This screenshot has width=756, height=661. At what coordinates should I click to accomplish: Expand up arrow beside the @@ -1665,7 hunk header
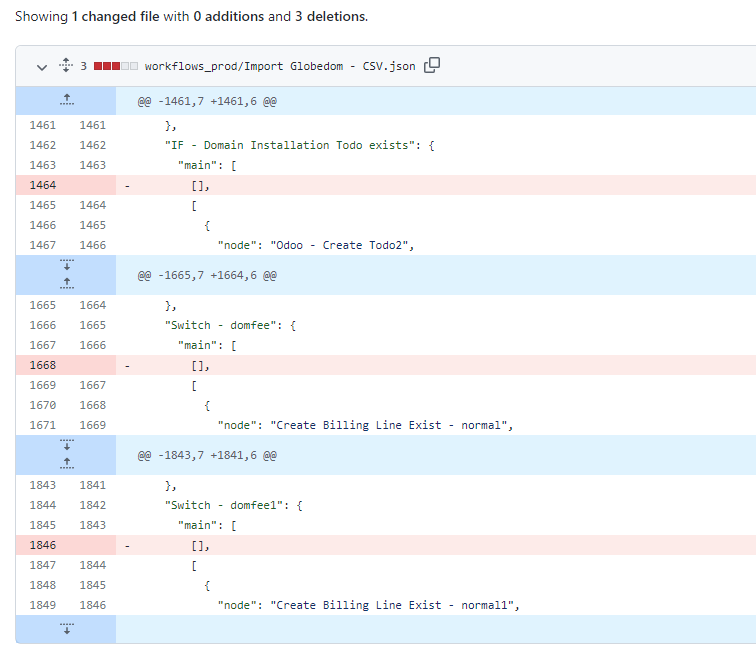coord(66,283)
